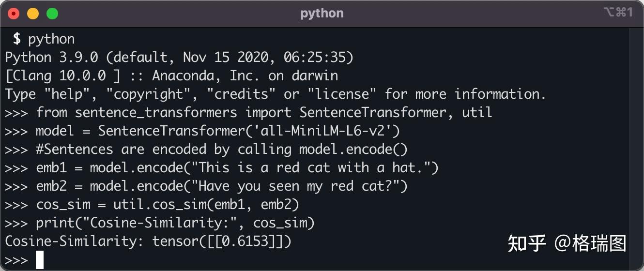This screenshot has width=644, height=271.
Task: Minimize the terminal with the yellow button
Action: [33, 14]
